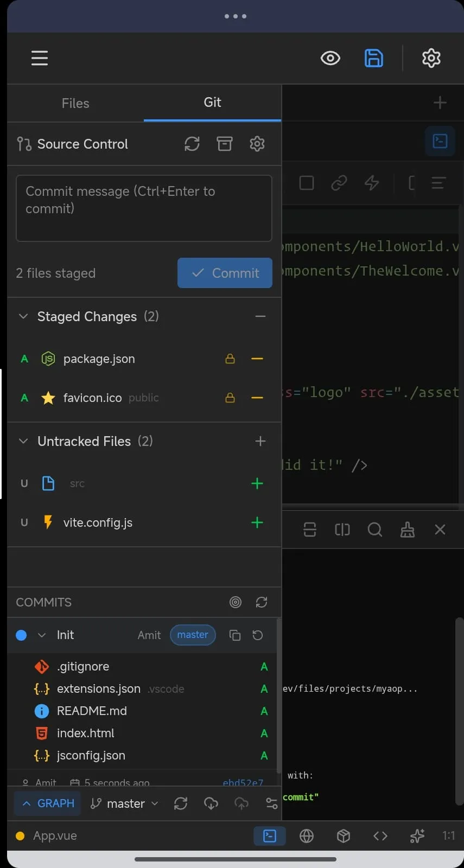Collapse the Untracked Files section
This screenshot has width=464, height=868.
(x=23, y=441)
